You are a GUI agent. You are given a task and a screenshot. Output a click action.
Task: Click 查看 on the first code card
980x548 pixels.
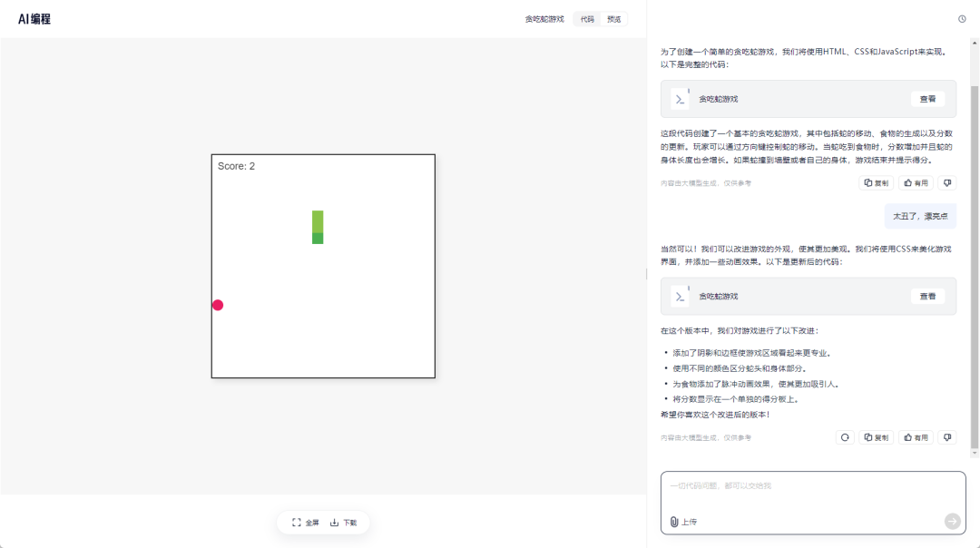pos(927,99)
